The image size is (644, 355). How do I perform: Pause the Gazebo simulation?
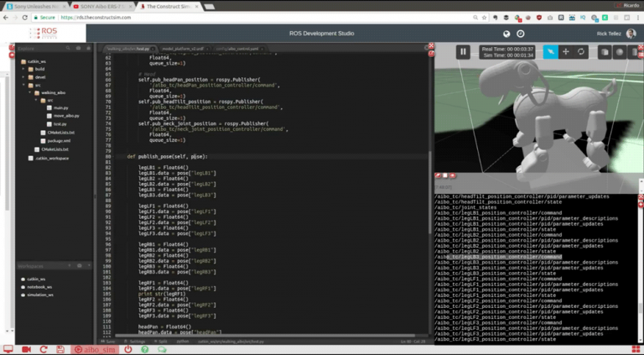point(462,52)
